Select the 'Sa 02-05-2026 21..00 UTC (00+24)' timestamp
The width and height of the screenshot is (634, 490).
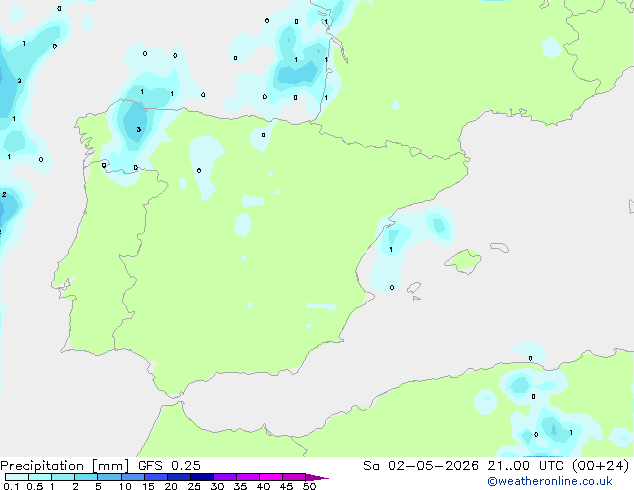click(x=496, y=466)
